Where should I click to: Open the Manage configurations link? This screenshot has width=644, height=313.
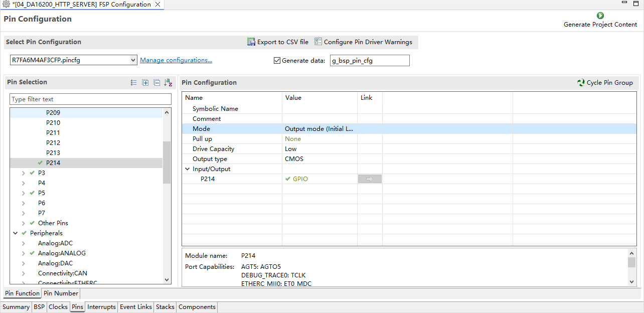[x=176, y=60]
